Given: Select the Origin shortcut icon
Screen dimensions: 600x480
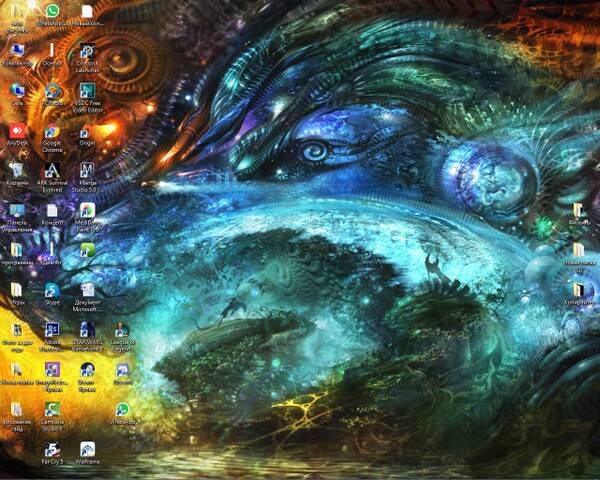Looking at the screenshot, I should tap(85, 134).
